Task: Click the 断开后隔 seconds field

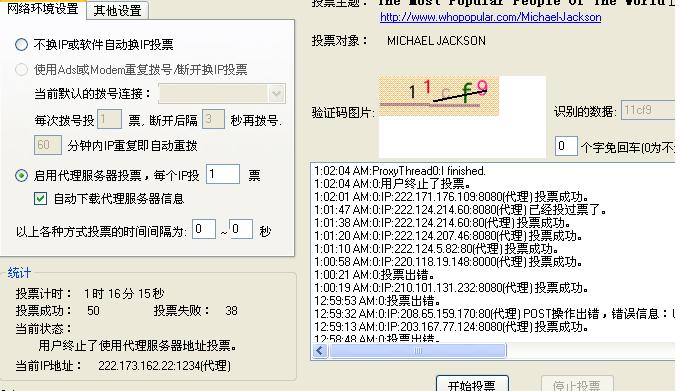Action: coord(213,119)
